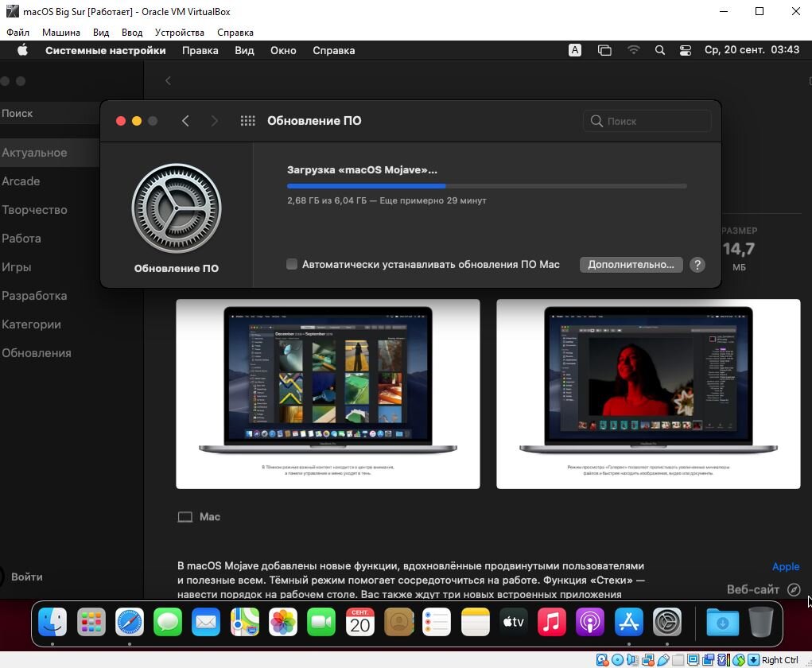Viewport: 812px width, 668px height.
Task: Click Войти in App Store sidebar
Action: (x=27, y=577)
